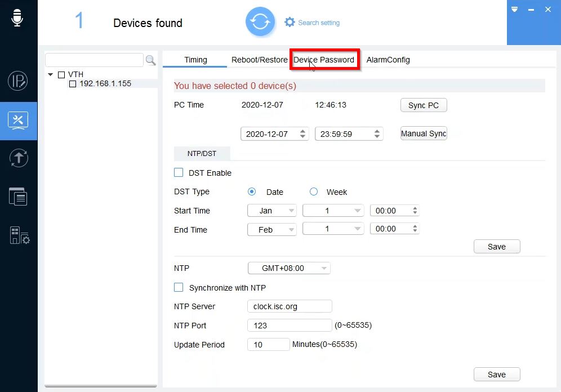Collapse the VTH tree node
Viewport: 561px width, 392px height.
coord(51,74)
